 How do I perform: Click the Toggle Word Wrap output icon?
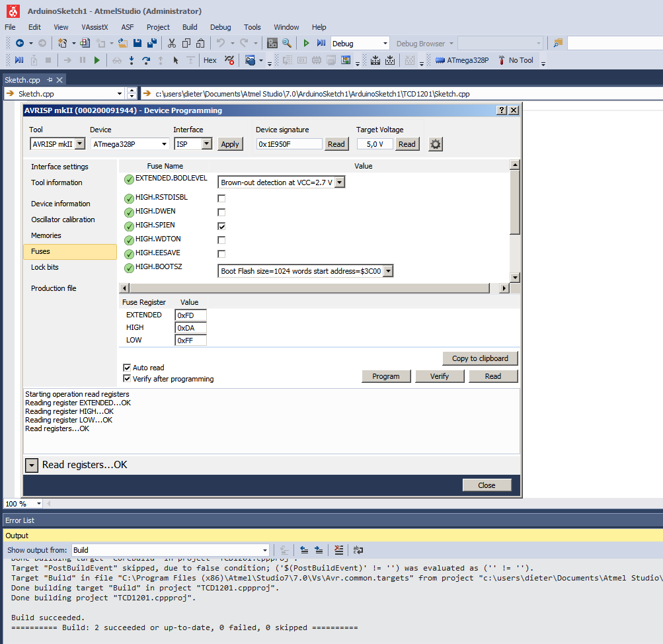(358, 550)
